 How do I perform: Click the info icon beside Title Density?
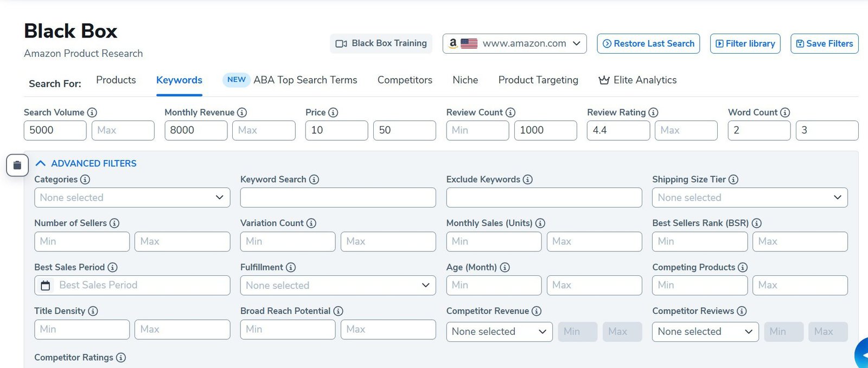point(93,311)
